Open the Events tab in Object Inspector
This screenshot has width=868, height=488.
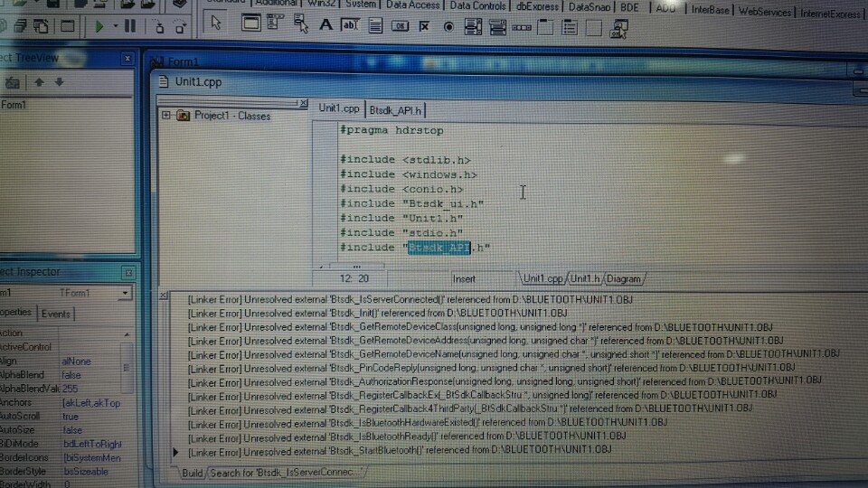(55, 314)
